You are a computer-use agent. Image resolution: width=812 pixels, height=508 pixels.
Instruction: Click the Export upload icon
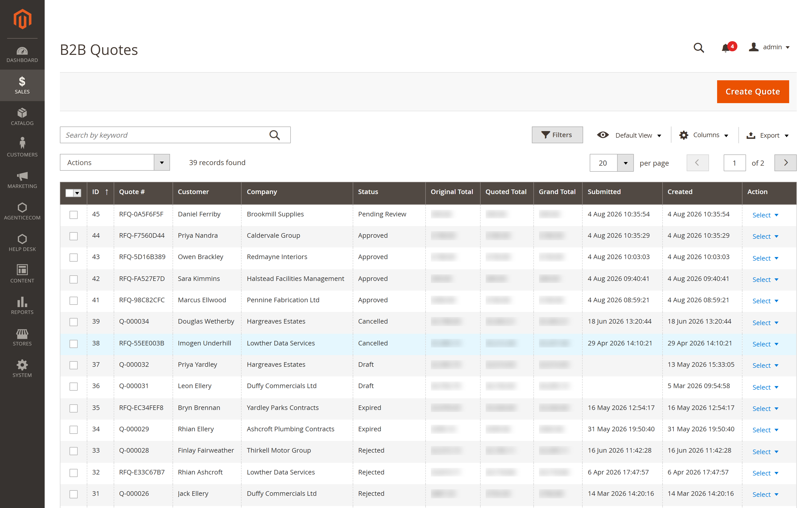751,135
